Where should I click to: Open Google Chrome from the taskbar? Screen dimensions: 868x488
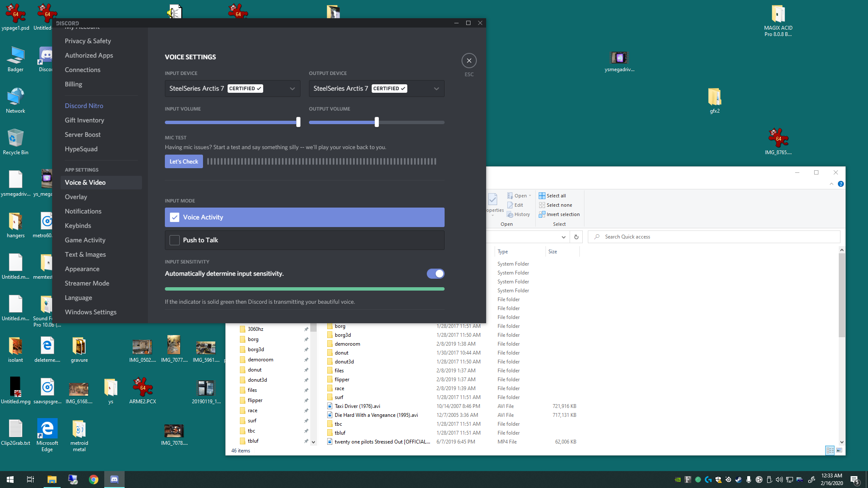(x=94, y=480)
